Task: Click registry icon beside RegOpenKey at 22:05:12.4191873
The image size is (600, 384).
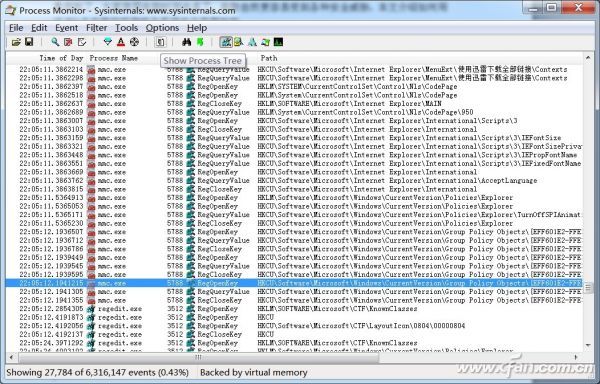Action: pyautogui.click(x=191, y=317)
